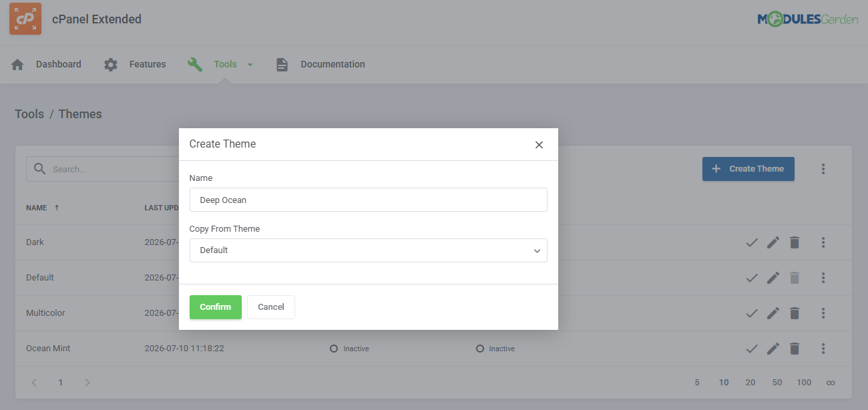Screen dimensions: 868x410
Task: Edit the Default theme pencil
Action: click(773, 278)
